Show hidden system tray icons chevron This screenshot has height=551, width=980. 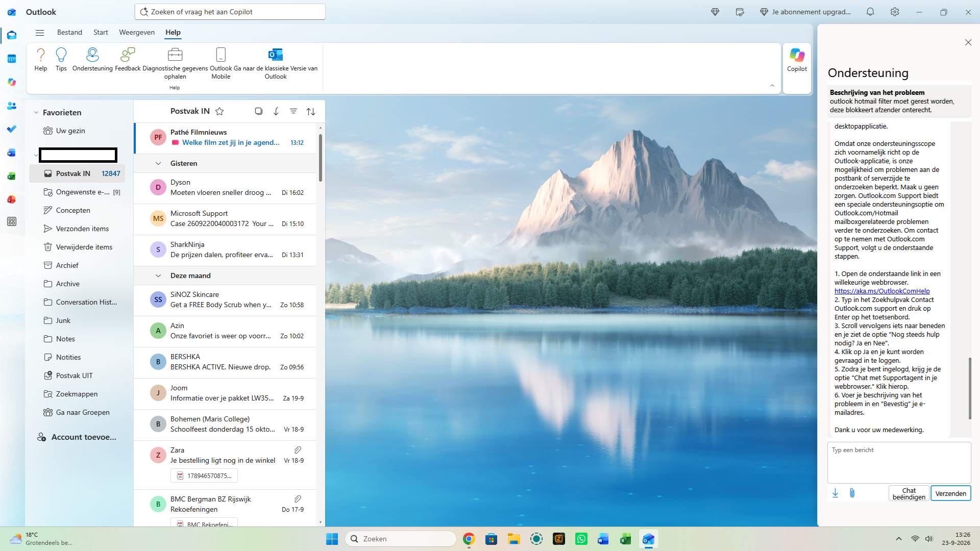pos(899,539)
